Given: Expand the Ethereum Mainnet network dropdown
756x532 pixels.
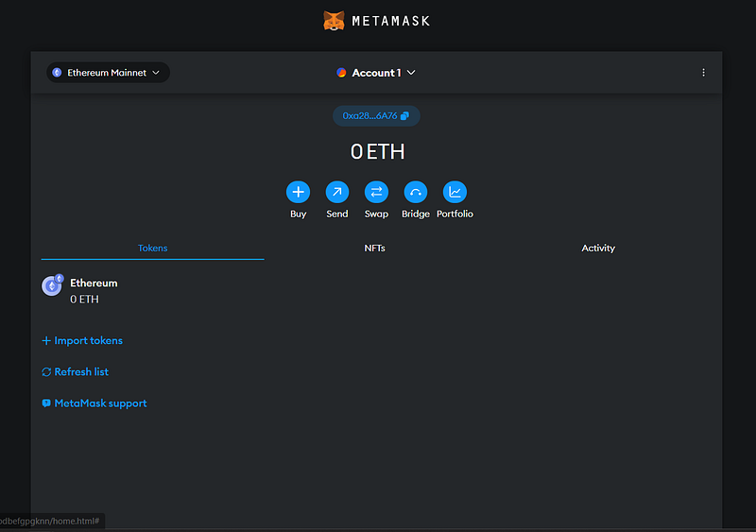Looking at the screenshot, I should point(108,73).
